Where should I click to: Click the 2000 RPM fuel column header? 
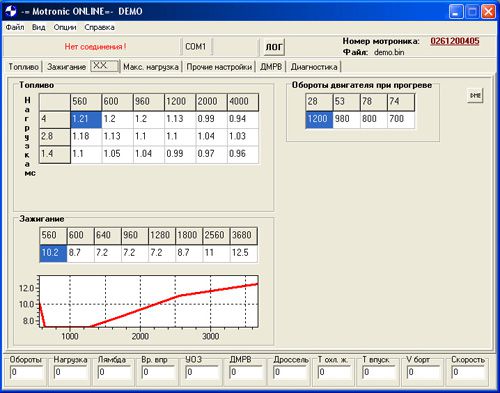pos(211,102)
